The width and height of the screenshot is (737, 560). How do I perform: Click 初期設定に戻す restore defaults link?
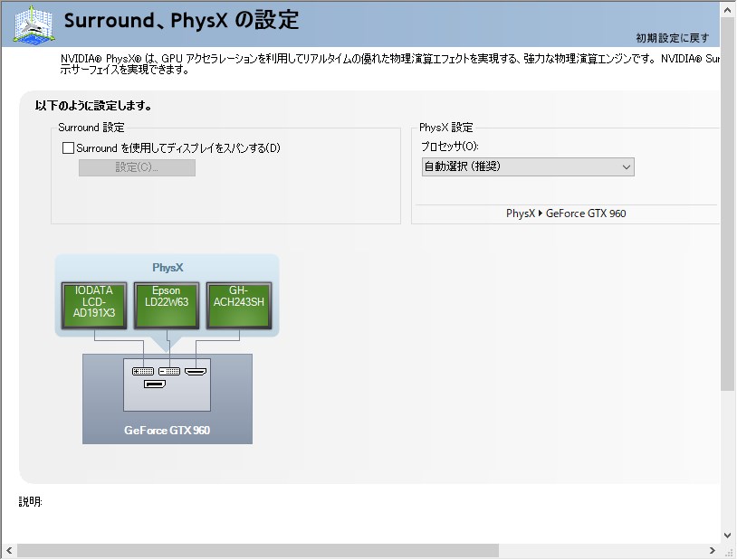point(672,38)
